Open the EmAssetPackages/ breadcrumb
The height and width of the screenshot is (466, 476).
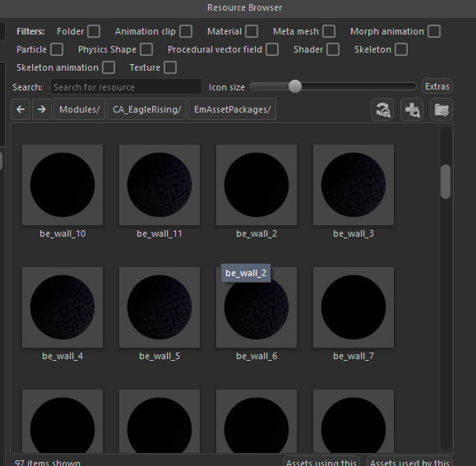pos(232,109)
